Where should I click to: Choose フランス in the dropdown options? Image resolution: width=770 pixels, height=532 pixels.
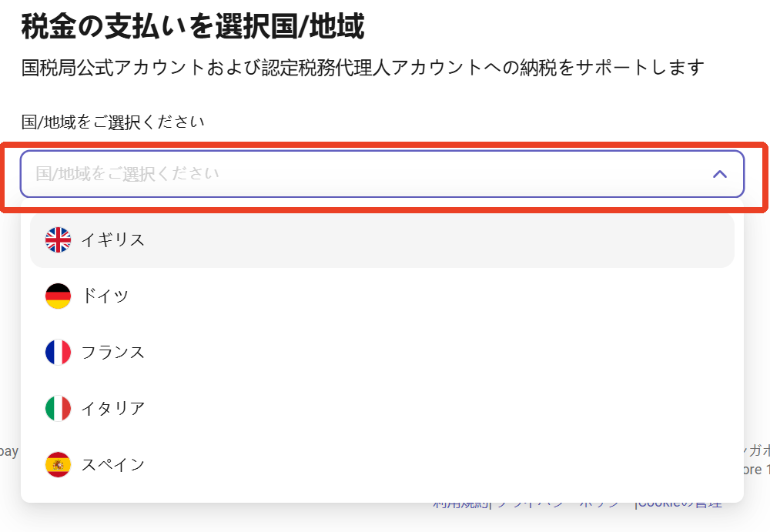[x=113, y=353]
